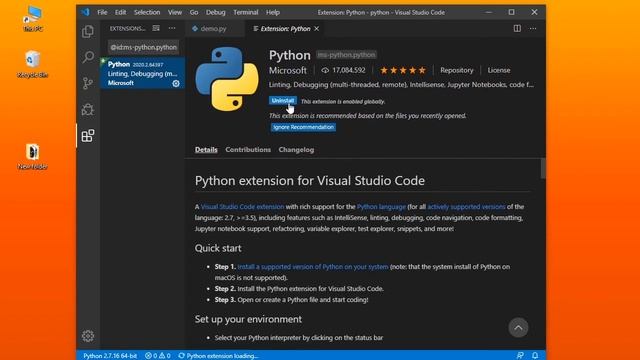Open the Extensions view in activity bar
Image resolution: width=640 pixels, height=360 pixels.
point(88,136)
